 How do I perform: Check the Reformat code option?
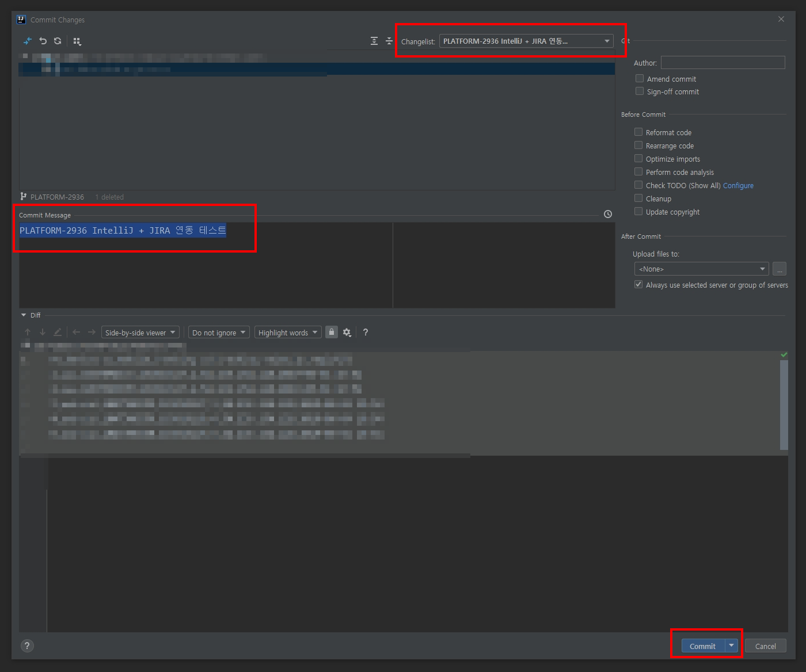pyautogui.click(x=638, y=132)
